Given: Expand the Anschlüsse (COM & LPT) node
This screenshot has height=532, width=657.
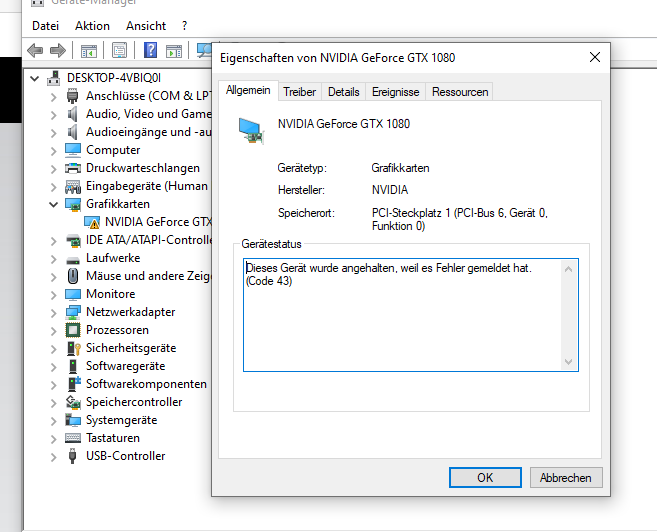Looking at the screenshot, I should (53, 97).
